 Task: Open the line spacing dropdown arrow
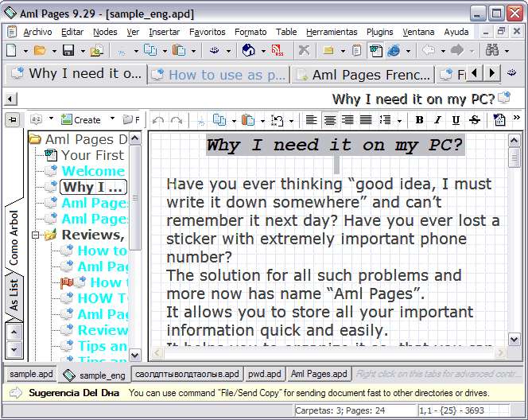click(x=399, y=121)
